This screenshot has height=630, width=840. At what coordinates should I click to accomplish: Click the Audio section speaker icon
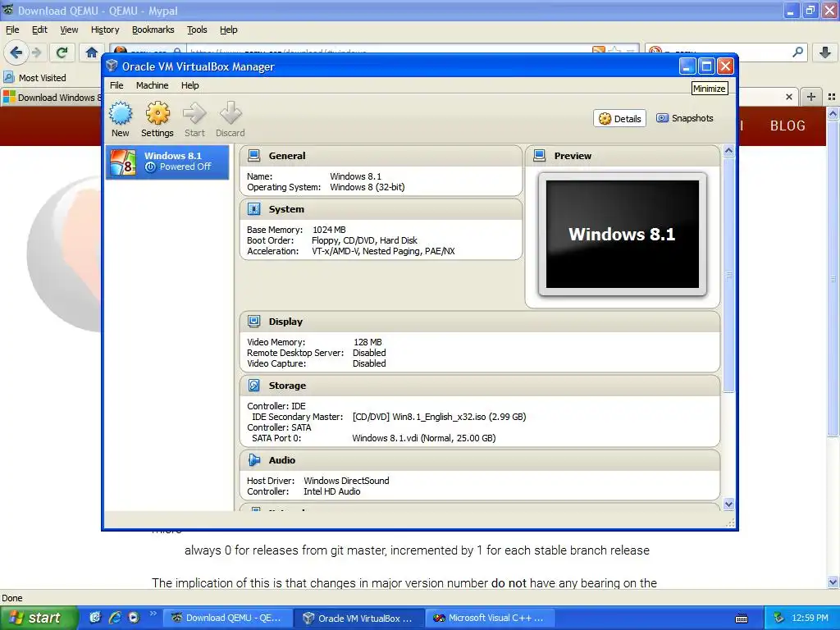click(254, 459)
